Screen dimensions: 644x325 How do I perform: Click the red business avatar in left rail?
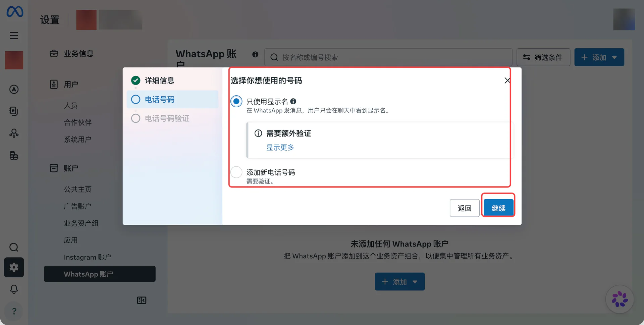point(14,60)
